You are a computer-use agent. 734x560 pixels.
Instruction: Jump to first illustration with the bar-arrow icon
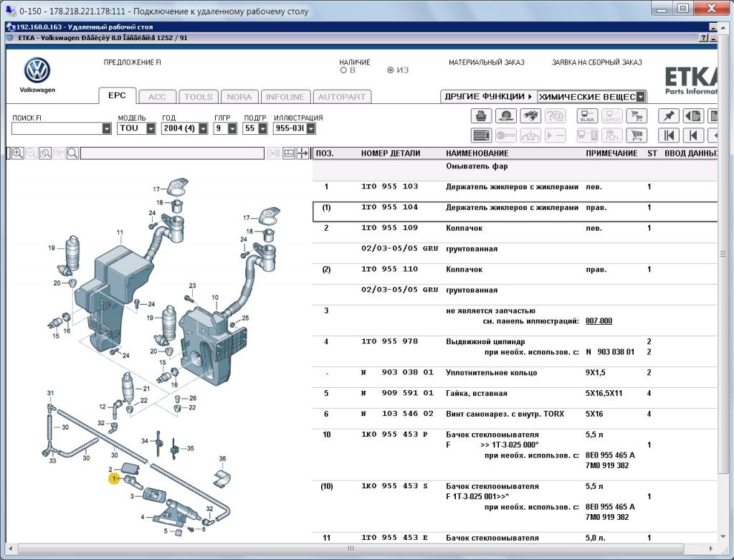[669, 136]
